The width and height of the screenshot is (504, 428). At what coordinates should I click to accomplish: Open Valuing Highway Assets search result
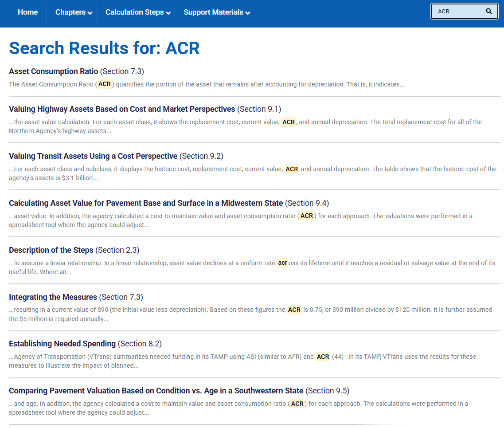pyautogui.click(x=122, y=109)
